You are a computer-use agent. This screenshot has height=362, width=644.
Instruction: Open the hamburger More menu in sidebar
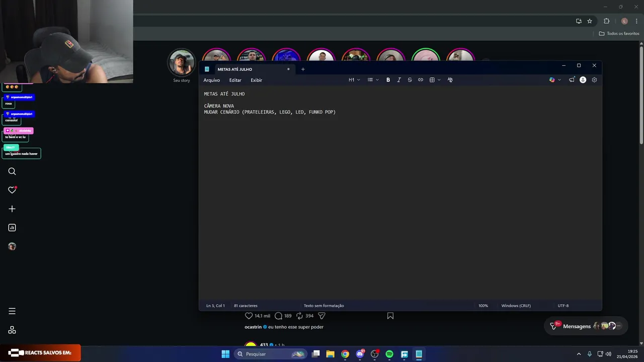(x=12, y=311)
